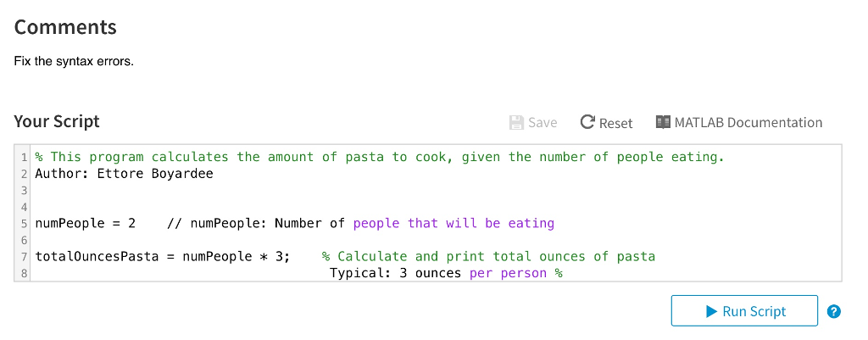Open the MATLAB Documentation link

[x=739, y=122]
